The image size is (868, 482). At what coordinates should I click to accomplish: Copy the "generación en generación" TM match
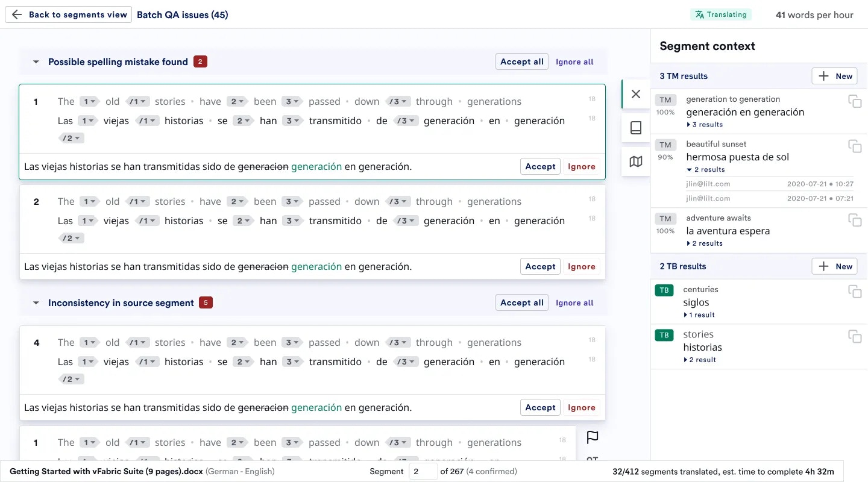pyautogui.click(x=855, y=101)
